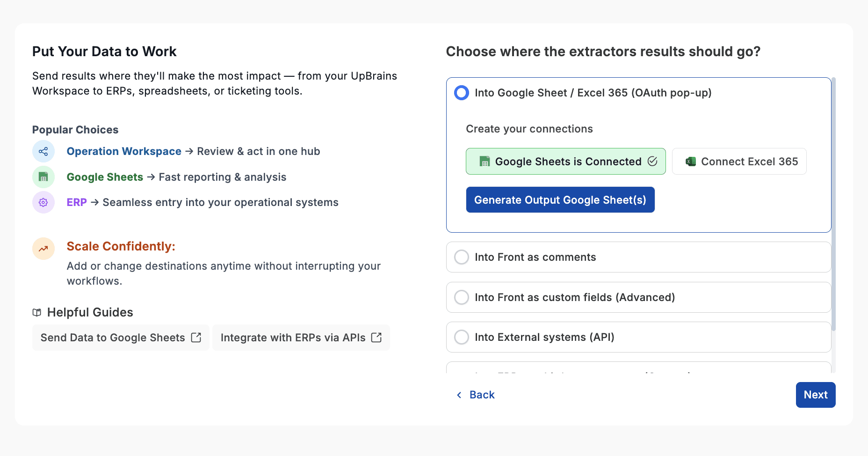Click Connect Excel 365 button
The height and width of the screenshot is (456, 868).
[739, 162]
